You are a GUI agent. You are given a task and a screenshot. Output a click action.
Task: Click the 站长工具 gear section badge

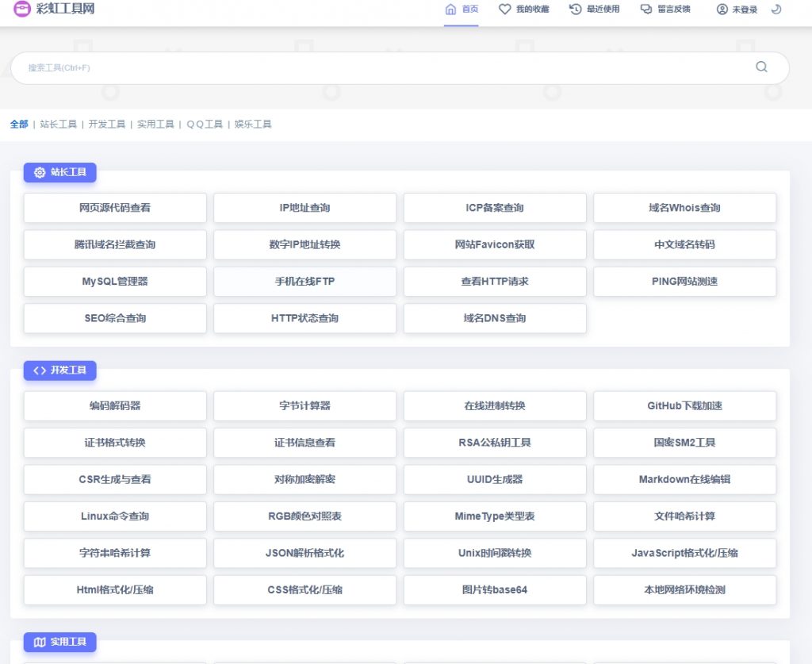click(59, 172)
